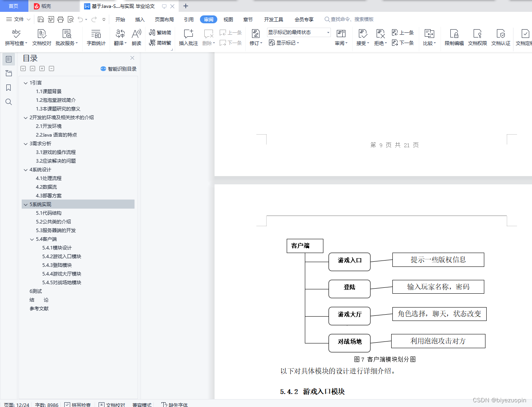Open the bookmark sidebar panel
Viewport: 532px width, 407px height.
pos(9,88)
